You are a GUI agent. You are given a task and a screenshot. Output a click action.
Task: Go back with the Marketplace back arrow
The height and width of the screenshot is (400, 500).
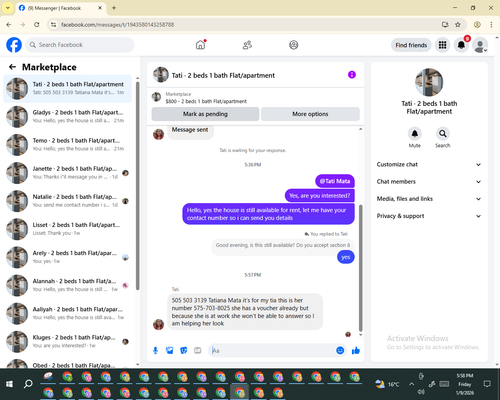12,67
